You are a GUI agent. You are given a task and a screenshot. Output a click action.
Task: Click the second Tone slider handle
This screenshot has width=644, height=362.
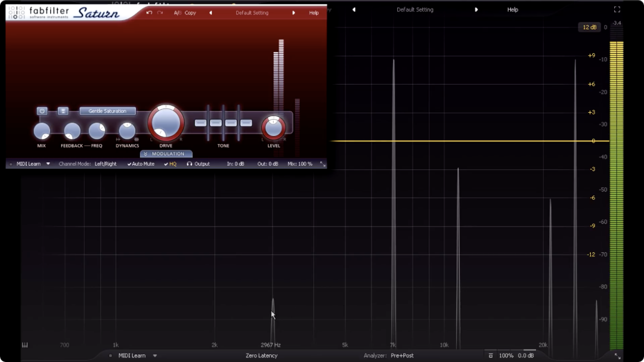(216, 123)
